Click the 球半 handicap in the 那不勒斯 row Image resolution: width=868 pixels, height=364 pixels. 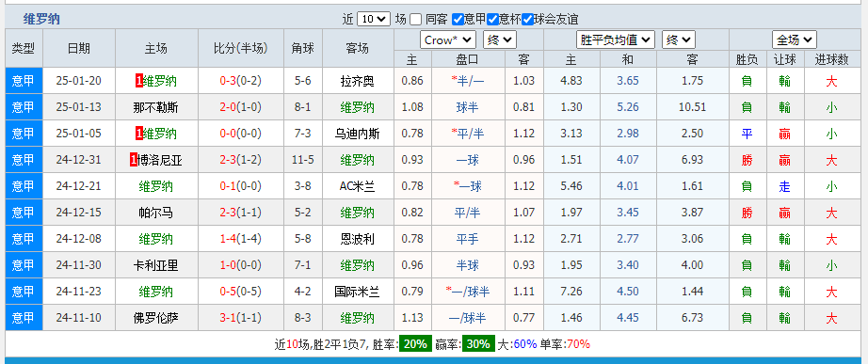click(x=468, y=107)
